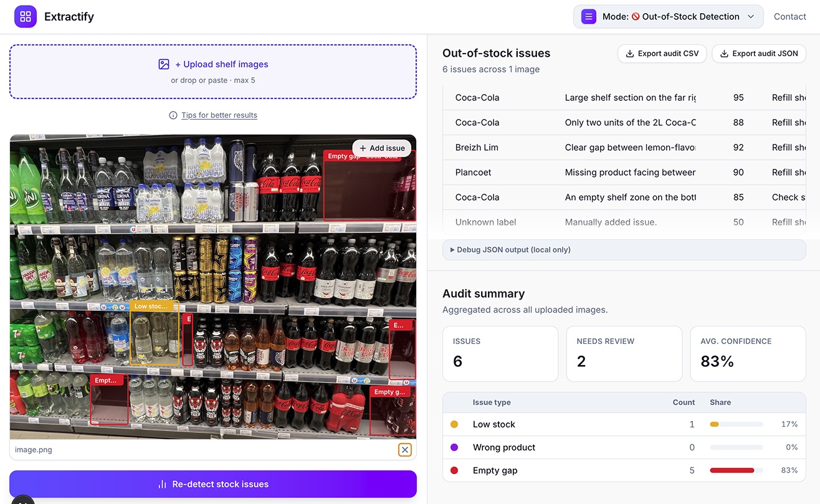Click 'Only two units of the 2L' description

[630, 123]
